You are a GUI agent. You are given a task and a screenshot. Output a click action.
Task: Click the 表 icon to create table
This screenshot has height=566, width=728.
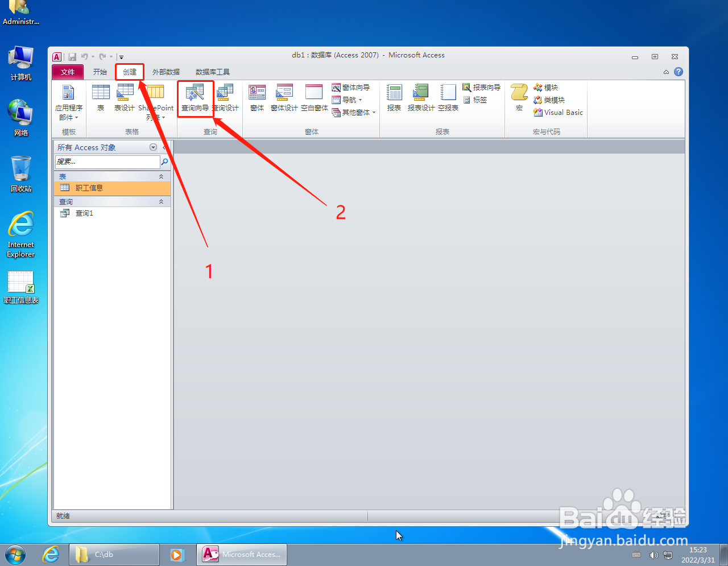(x=101, y=98)
